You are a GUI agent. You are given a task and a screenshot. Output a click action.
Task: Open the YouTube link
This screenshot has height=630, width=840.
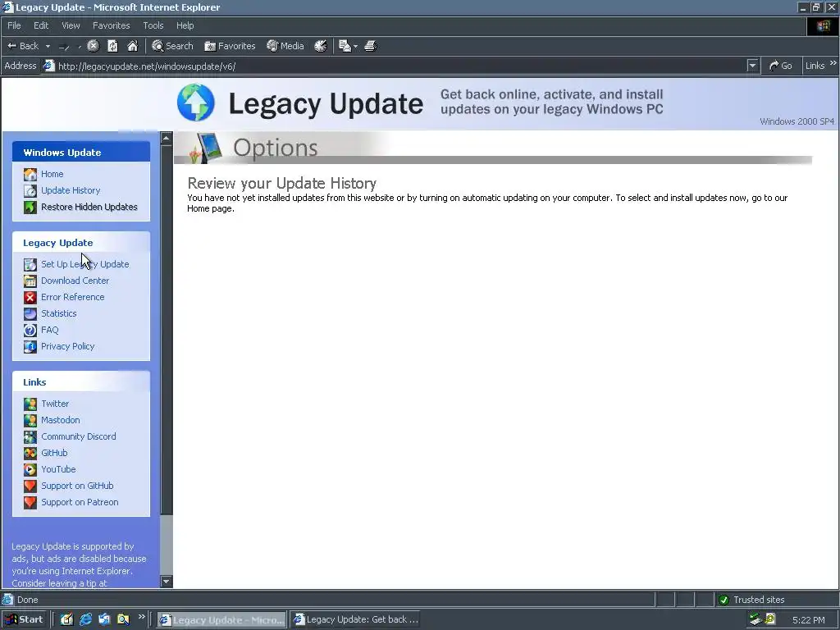(x=58, y=469)
